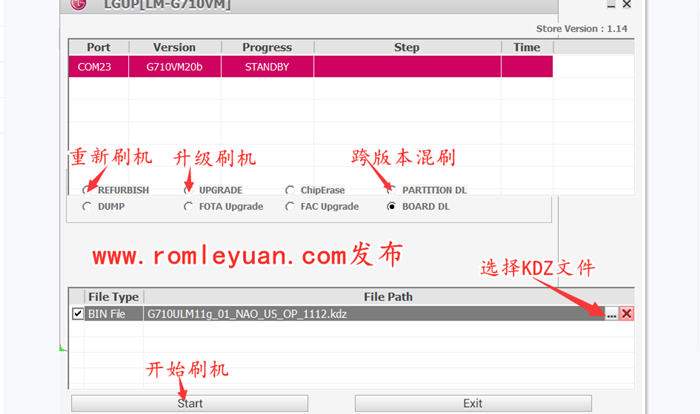The height and width of the screenshot is (414, 700).
Task: Select the UPGRADE radio option
Action: point(189,190)
